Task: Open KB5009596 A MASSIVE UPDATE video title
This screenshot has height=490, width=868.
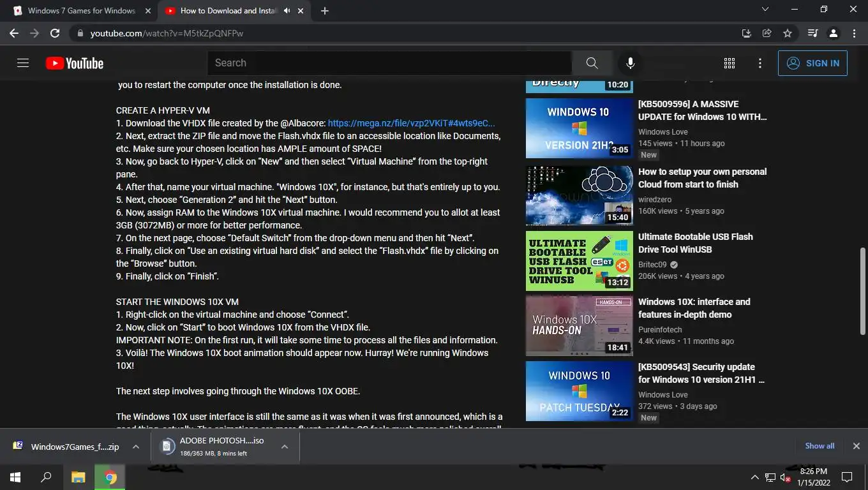Action: click(703, 110)
